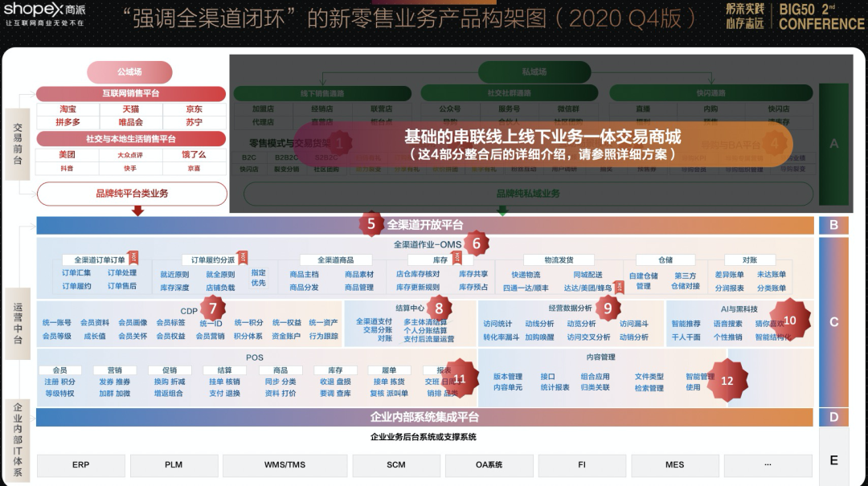Click the 库存共享 item
The width and height of the screenshot is (868, 486).
473,274
